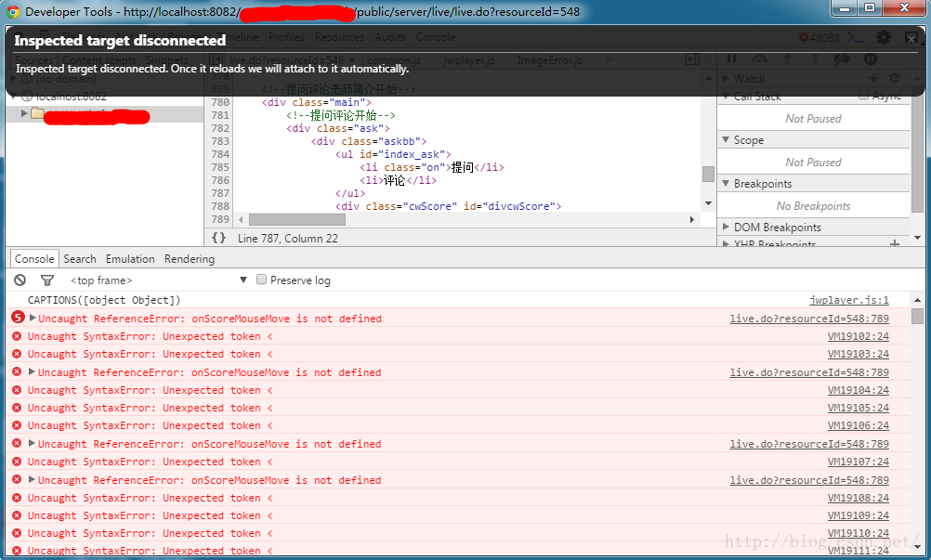Image resolution: width=931 pixels, height=560 pixels.
Task: Pause script execution
Action: click(731, 59)
